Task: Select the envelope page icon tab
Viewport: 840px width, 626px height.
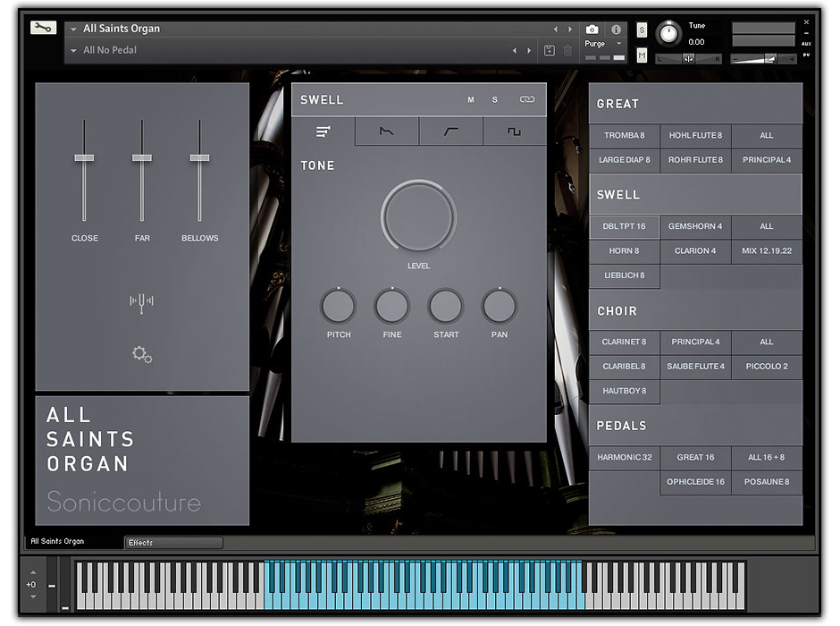Action: click(x=387, y=131)
